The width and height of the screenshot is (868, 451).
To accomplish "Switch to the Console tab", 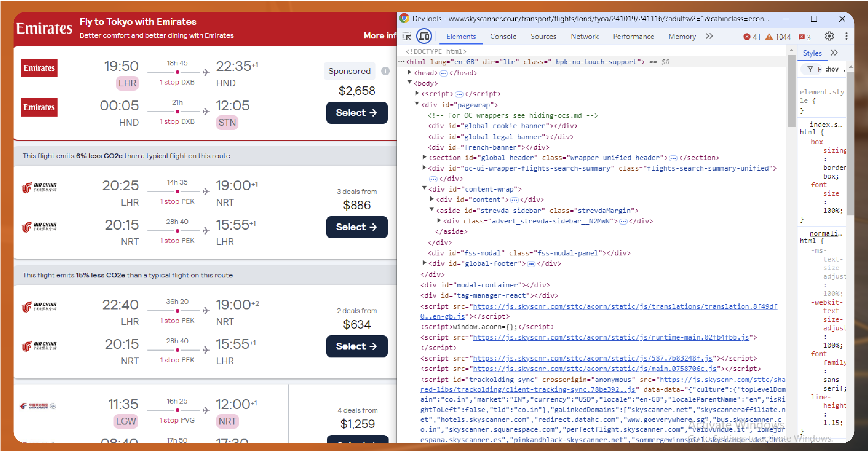I will tap(503, 36).
